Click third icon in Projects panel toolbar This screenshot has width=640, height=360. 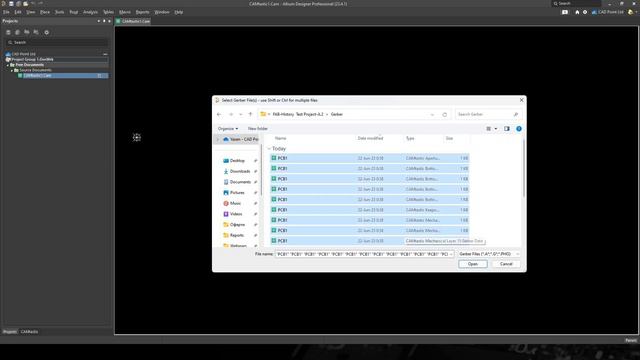click(x=27, y=32)
